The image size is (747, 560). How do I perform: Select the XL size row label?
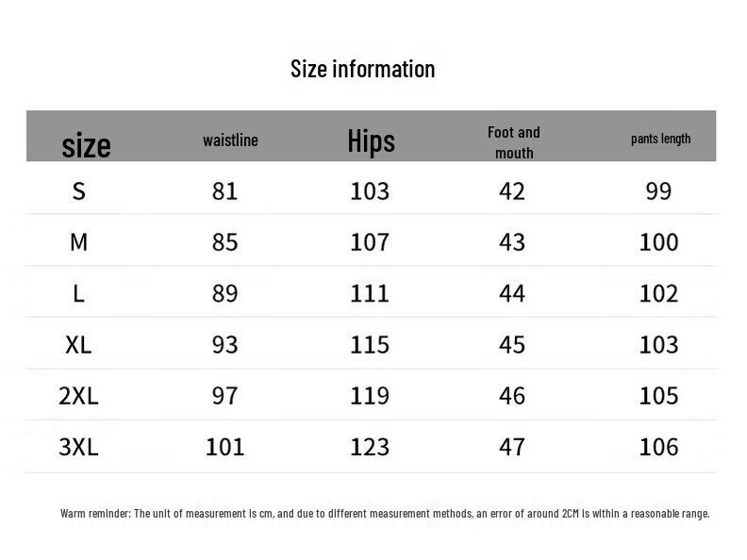[x=79, y=344]
